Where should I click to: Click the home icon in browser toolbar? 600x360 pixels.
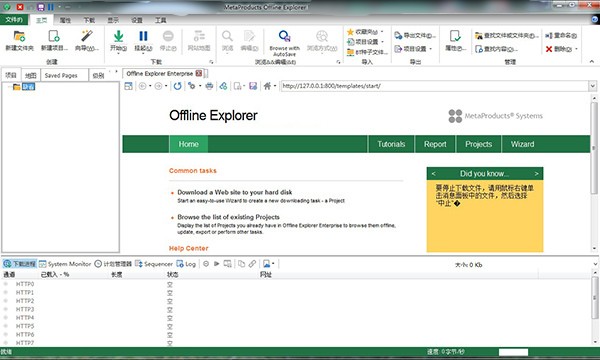click(x=267, y=86)
